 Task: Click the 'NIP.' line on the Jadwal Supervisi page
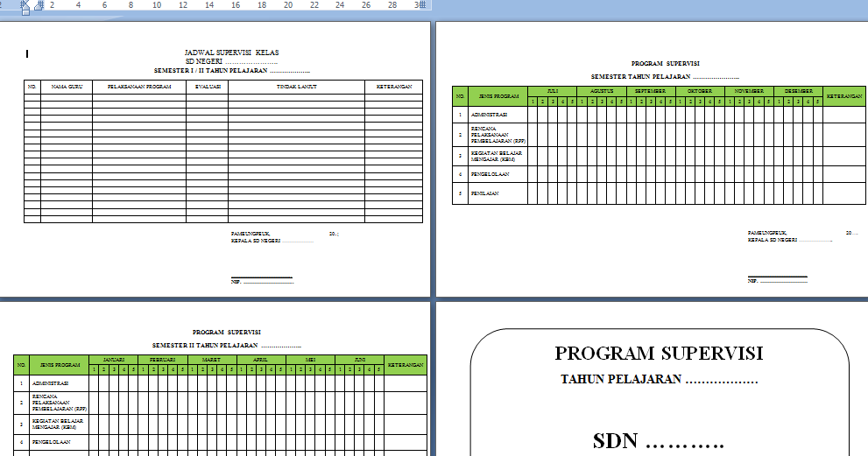click(262, 282)
